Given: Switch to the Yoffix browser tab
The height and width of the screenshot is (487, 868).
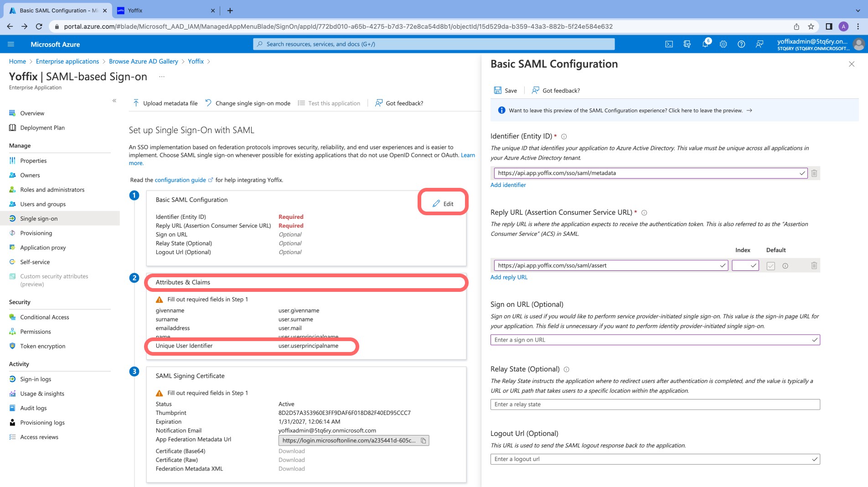Looking at the screenshot, I should (x=166, y=10).
